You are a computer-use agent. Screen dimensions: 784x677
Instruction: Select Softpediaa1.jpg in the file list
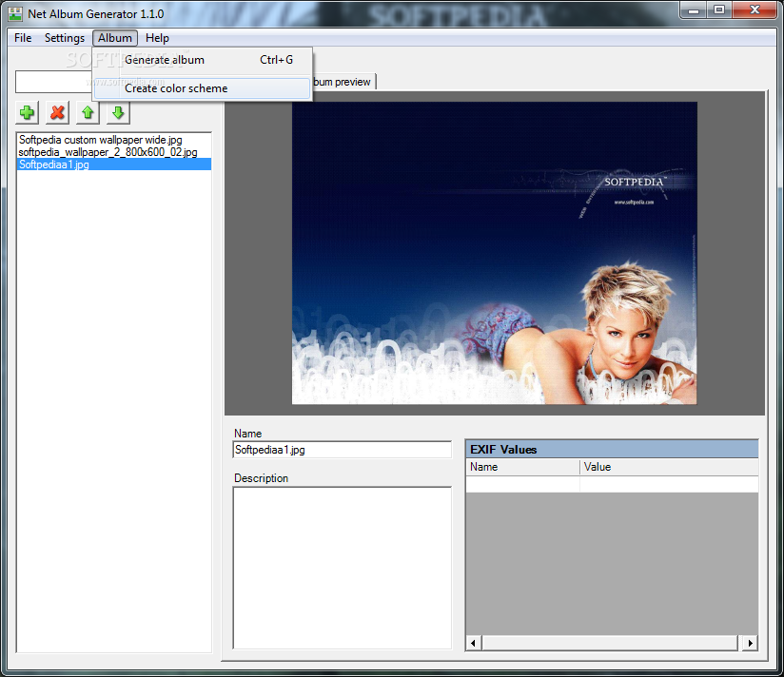114,164
